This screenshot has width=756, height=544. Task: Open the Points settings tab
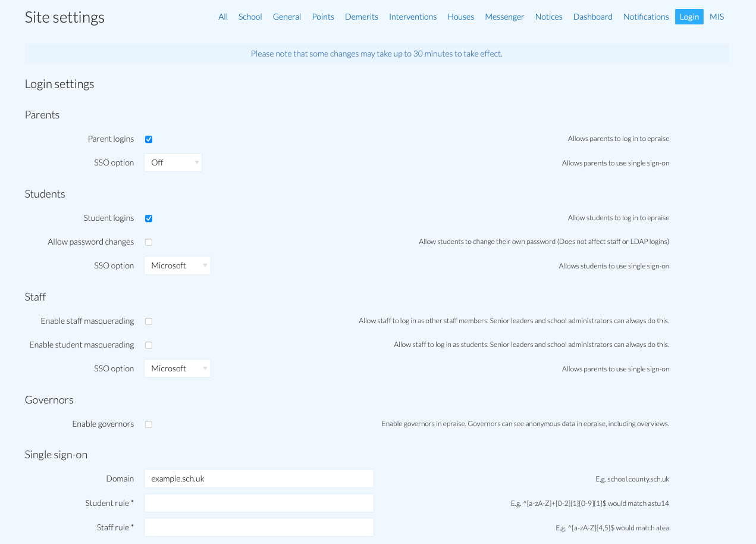coord(323,17)
